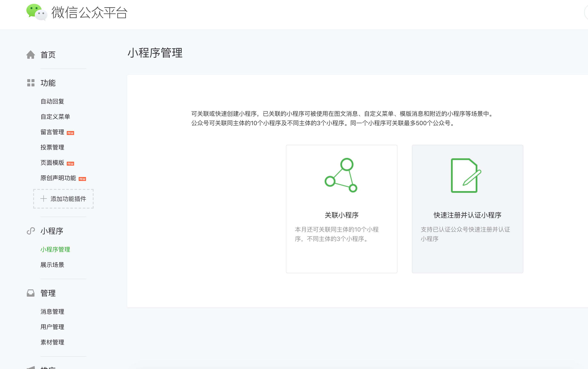The image size is (588, 369).
Task: Go to 素材管理 page
Action: pyautogui.click(x=52, y=342)
